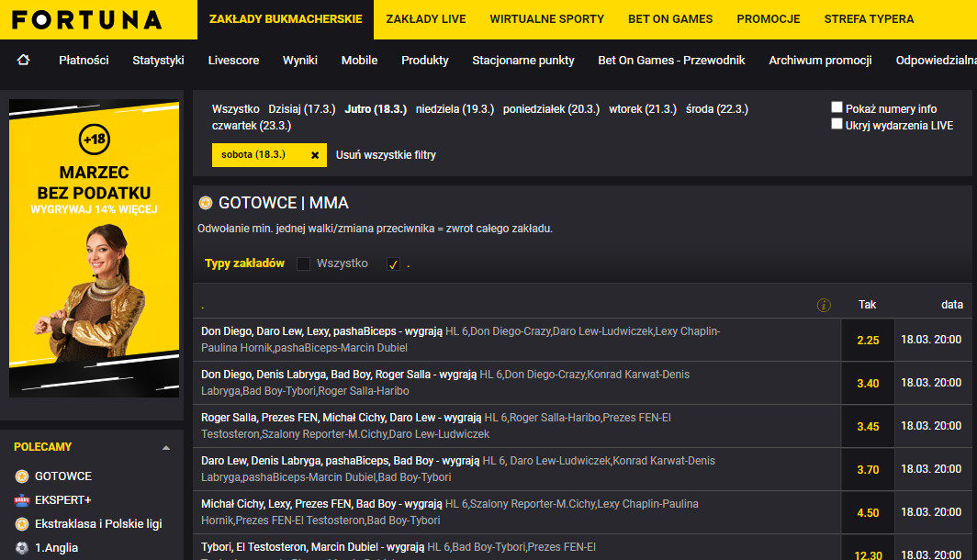977x560 pixels.
Task: Open the Marzec bez podatku promo banner
Action: click(94, 248)
